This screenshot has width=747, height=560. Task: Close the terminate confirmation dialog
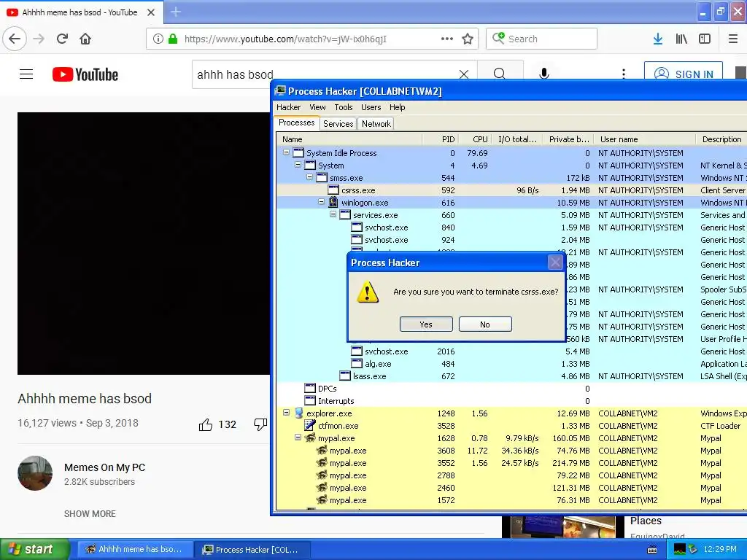pyautogui.click(x=555, y=262)
